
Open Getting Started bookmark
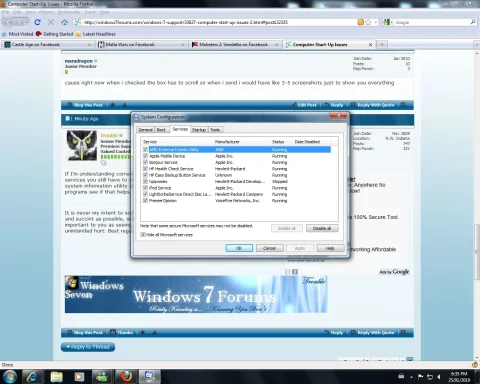point(54,34)
